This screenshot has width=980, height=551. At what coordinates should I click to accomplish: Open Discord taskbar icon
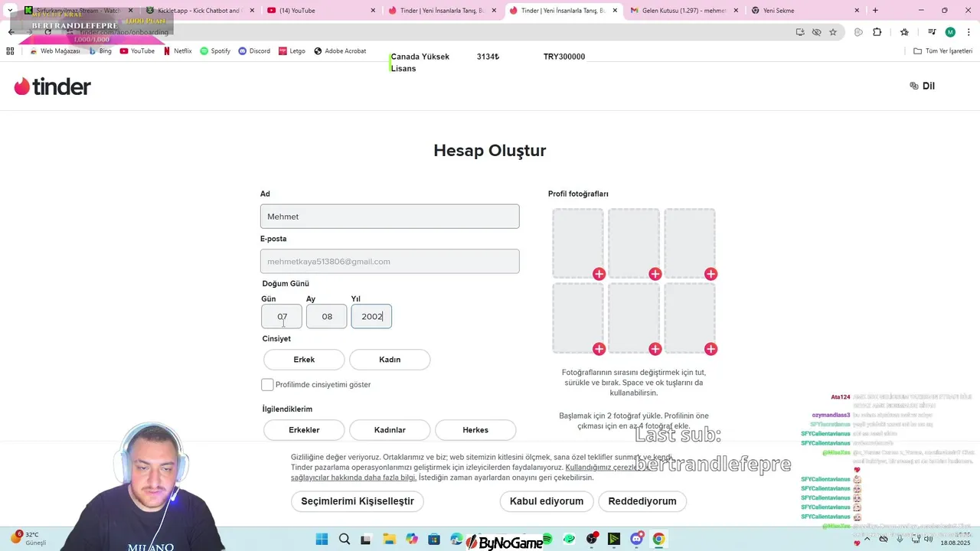[x=636, y=539]
